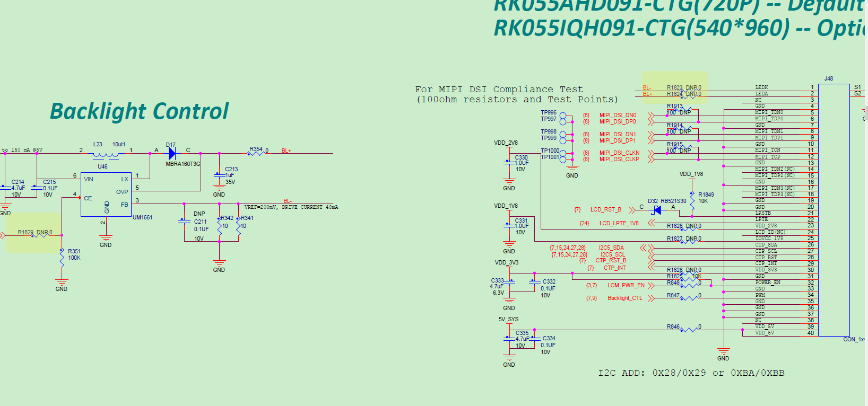Select the J48 connector body
868x406 pixels.
pos(834,210)
